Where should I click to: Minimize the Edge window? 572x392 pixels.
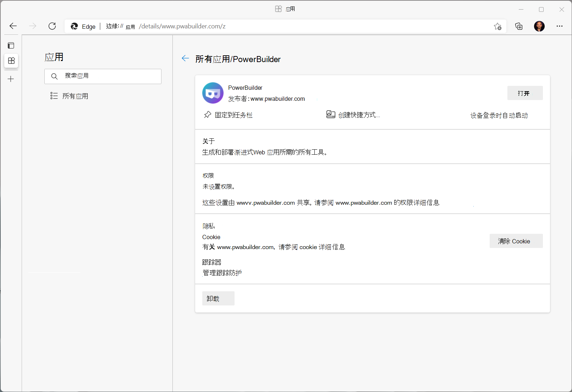click(x=521, y=10)
